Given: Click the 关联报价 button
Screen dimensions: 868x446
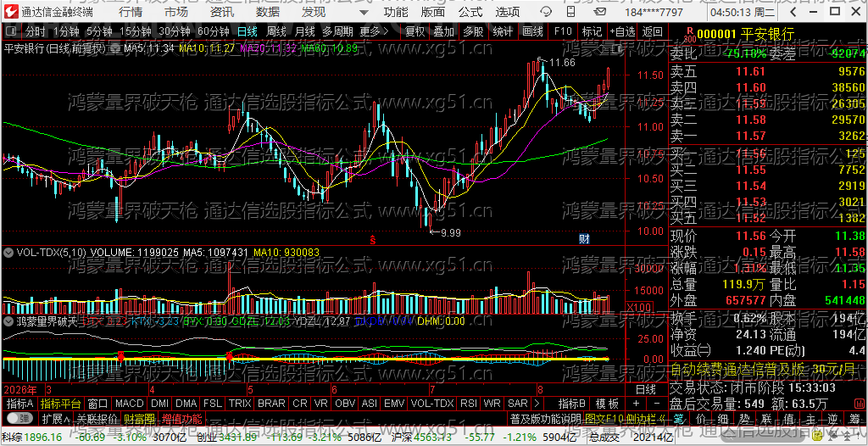Looking at the screenshot, I should pyautogui.click(x=97, y=418).
